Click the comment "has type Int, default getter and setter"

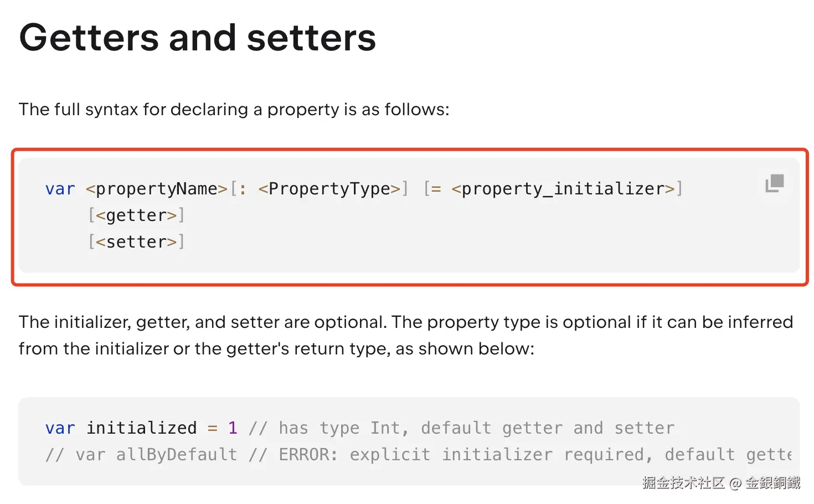coord(476,428)
